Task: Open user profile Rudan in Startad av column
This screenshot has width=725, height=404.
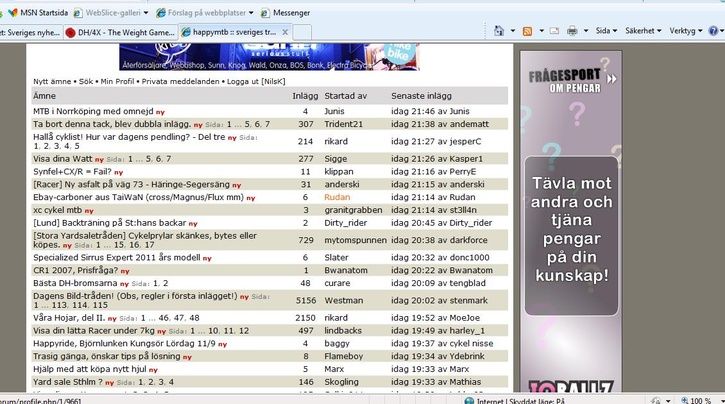Action: tap(337, 197)
